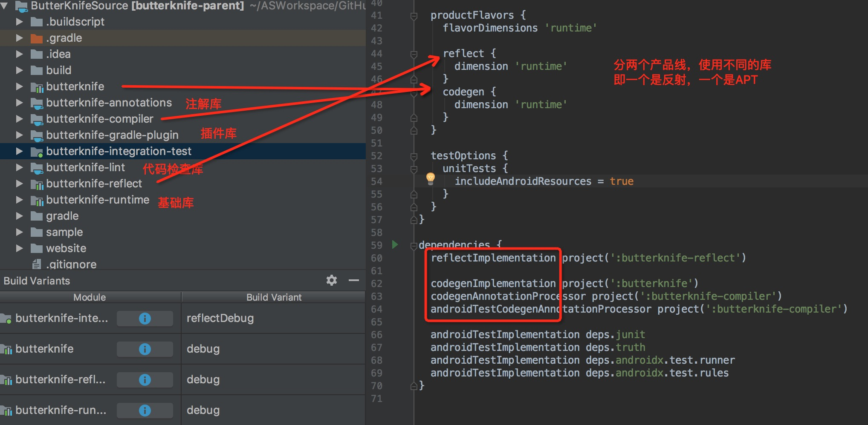Click 'includeAndroidResources = true' code line
Viewport: 868px width, 425px height.
click(544, 181)
